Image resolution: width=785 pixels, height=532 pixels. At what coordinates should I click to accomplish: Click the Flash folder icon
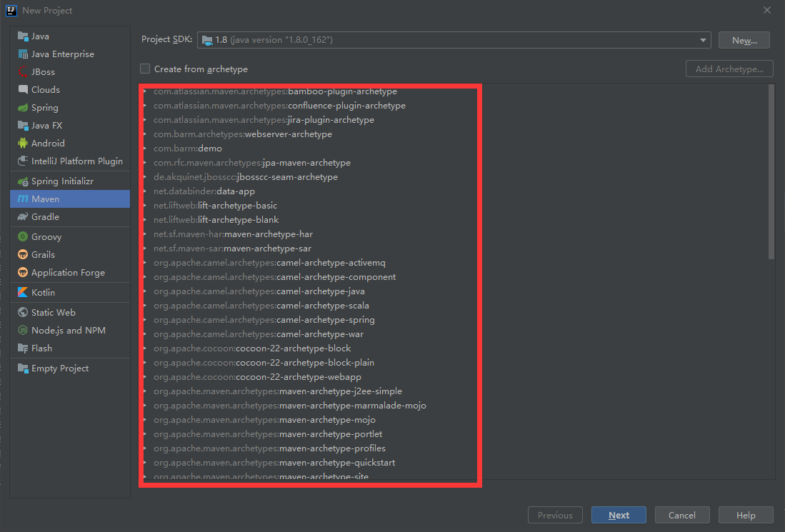[x=23, y=348]
